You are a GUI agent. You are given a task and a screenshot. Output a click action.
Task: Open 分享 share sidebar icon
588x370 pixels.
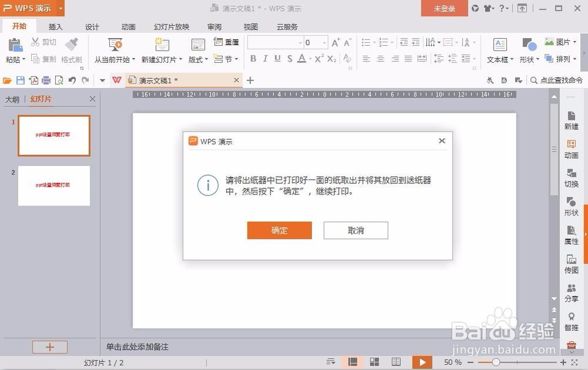click(x=571, y=293)
